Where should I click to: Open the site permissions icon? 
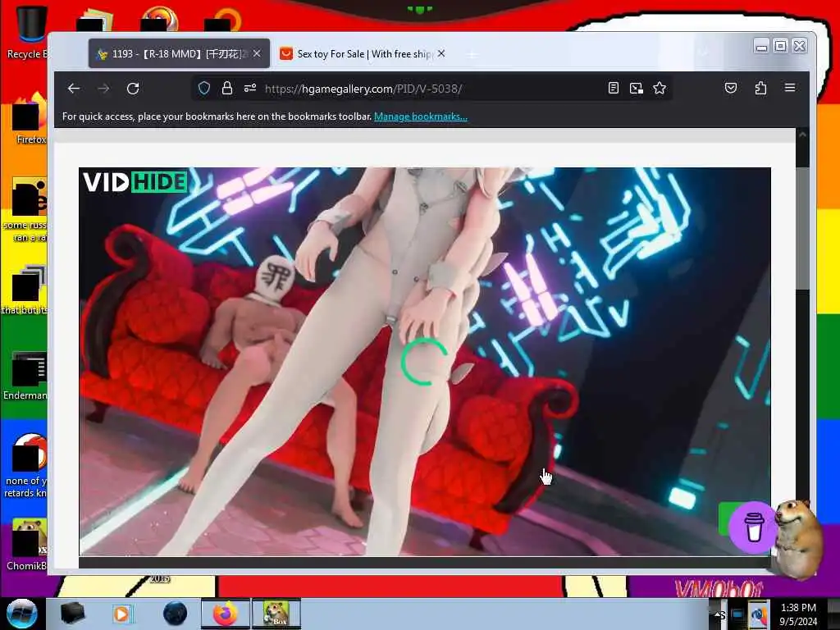[x=250, y=89]
